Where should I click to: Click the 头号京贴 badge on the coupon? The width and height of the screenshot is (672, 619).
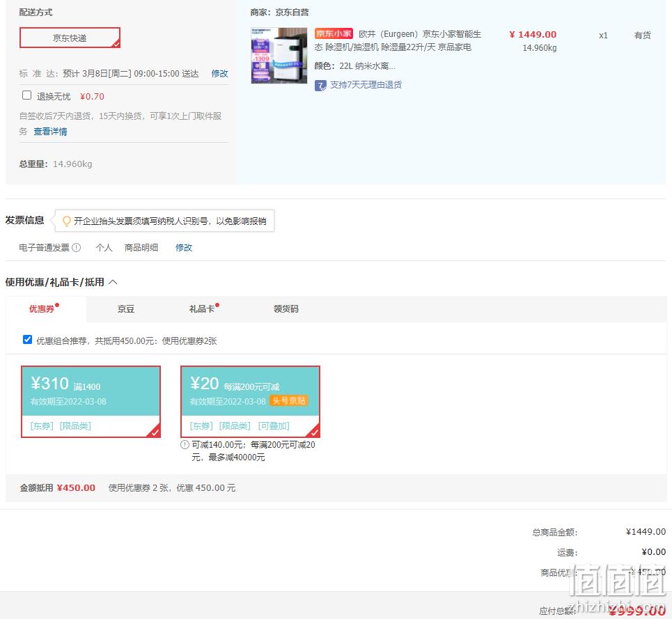coord(289,401)
